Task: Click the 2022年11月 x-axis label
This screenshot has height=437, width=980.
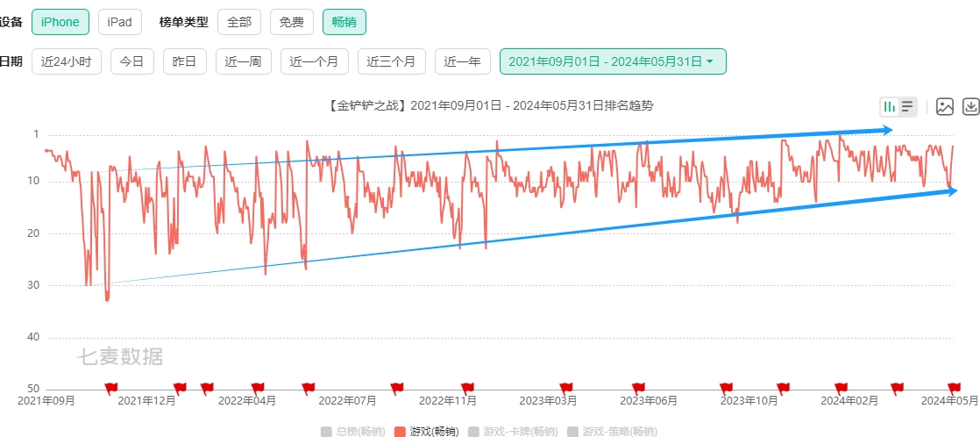Action: click(448, 401)
